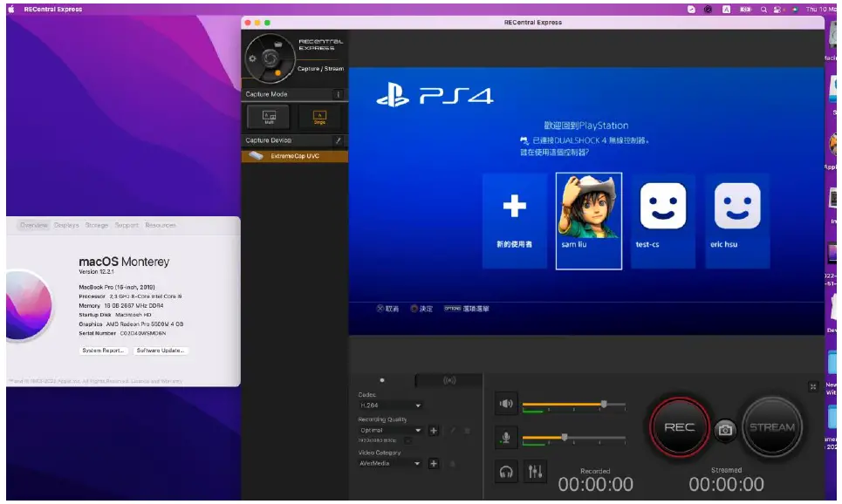842x504 pixels.
Task: Click the Siri icon in menu bar
Action: click(x=795, y=9)
